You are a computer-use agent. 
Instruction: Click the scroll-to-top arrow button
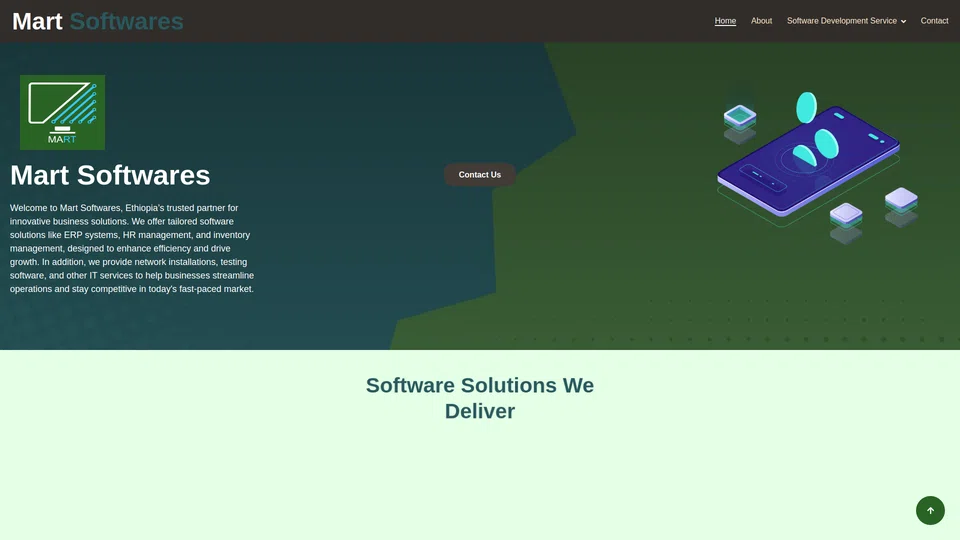tap(930, 510)
